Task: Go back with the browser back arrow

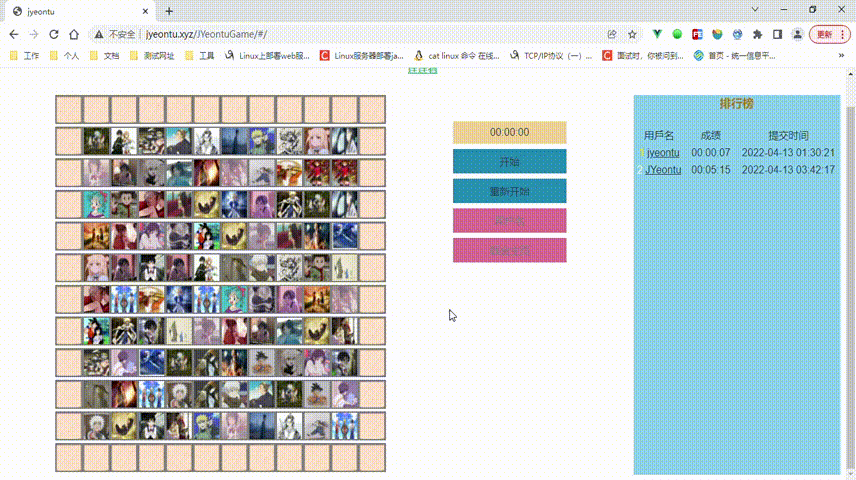Action: tap(14, 34)
